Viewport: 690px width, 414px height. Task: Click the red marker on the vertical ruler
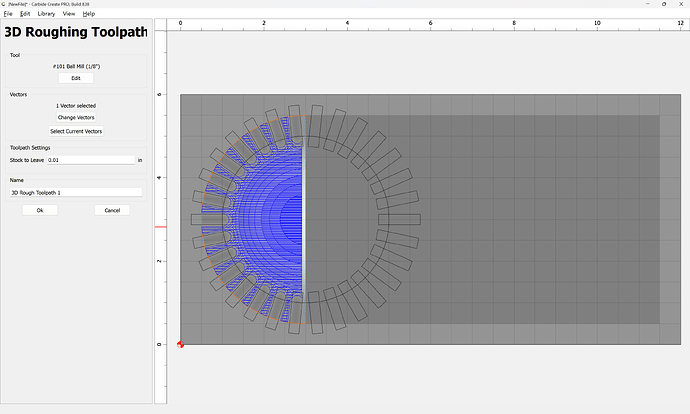tap(159, 226)
